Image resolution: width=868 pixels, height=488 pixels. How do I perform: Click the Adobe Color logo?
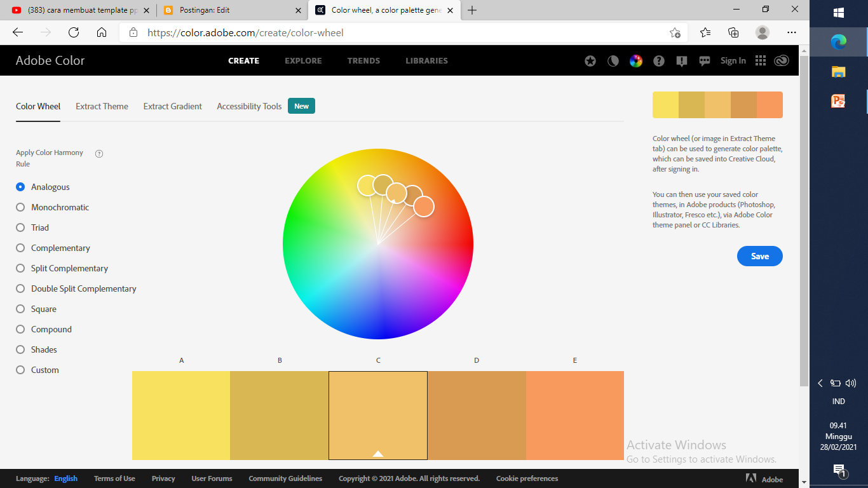tap(50, 61)
